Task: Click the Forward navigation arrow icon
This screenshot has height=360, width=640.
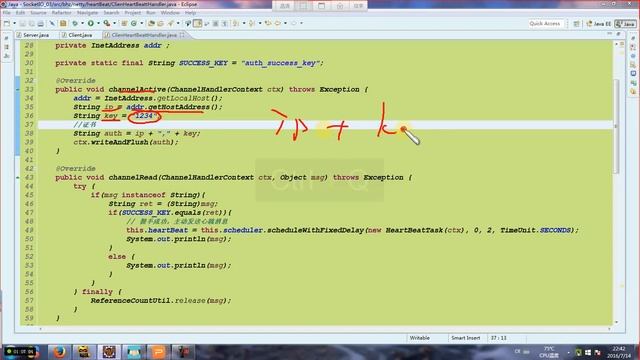Action: tap(293, 23)
